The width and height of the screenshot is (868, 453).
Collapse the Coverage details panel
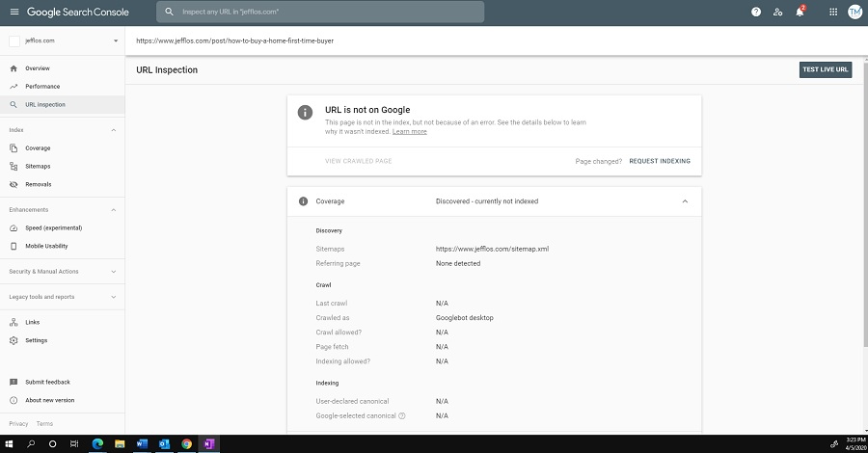point(685,201)
